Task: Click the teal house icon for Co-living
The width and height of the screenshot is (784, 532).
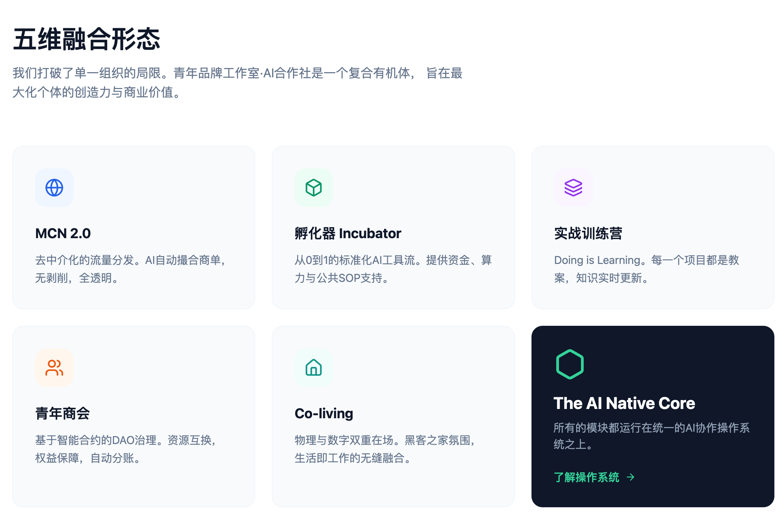Action: pyautogui.click(x=314, y=368)
